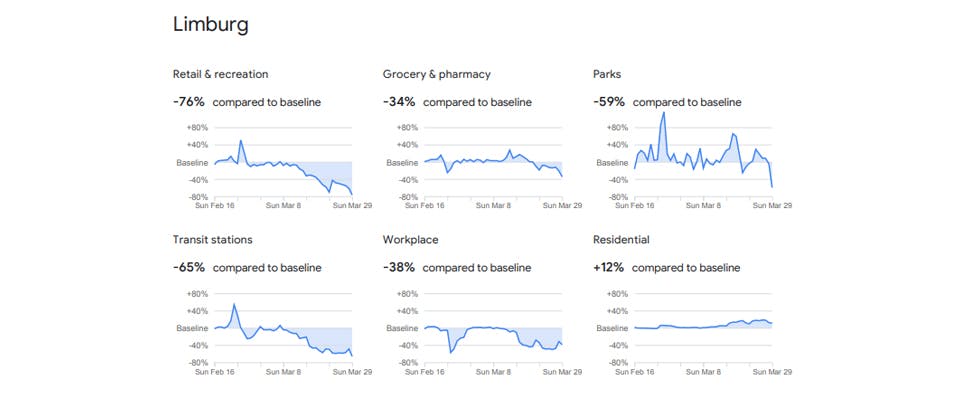This screenshot has height=400, width=970.
Task: Select the Workplace section title
Action: pyautogui.click(x=410, y=240)
